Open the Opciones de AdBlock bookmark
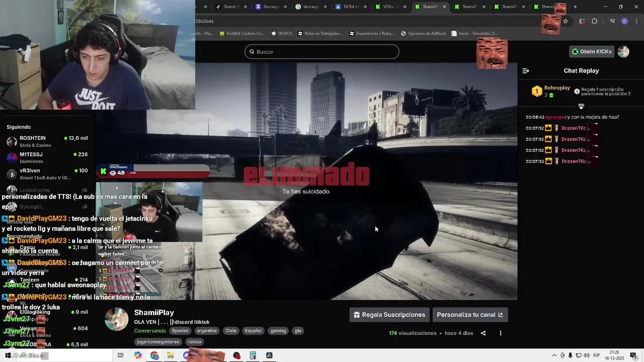644x362 pixels. coord(423,34)
